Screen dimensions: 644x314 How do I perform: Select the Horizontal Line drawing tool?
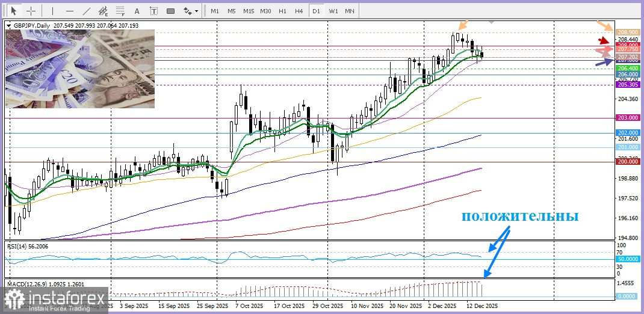coord(70,11)
